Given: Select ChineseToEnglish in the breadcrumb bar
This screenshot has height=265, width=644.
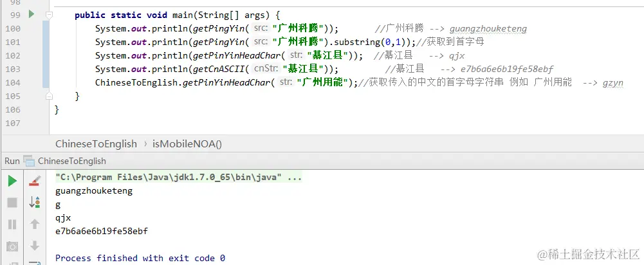Looking at the screenshot, I should [96, 144].
